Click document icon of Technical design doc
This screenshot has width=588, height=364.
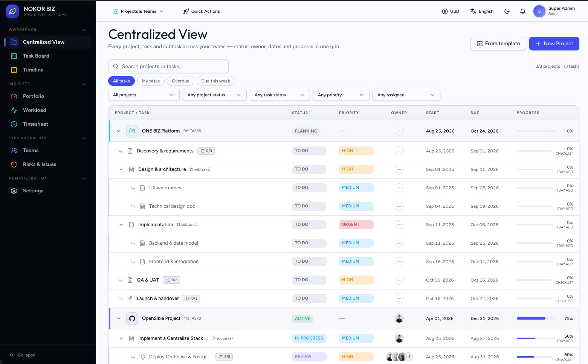[142, 206]
